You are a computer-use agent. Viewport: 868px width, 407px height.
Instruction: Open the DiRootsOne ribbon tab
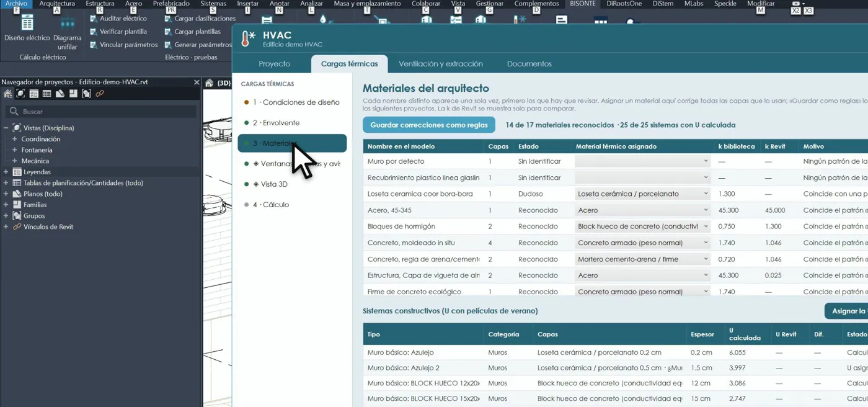[x=624, y=4]
